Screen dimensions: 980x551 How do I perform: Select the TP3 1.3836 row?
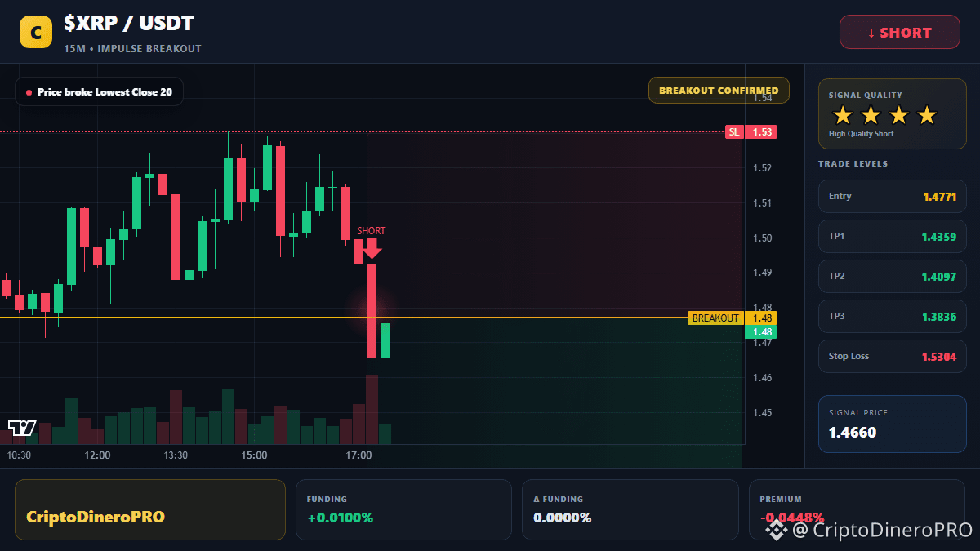pyautogui.click(x=893, y=316)
